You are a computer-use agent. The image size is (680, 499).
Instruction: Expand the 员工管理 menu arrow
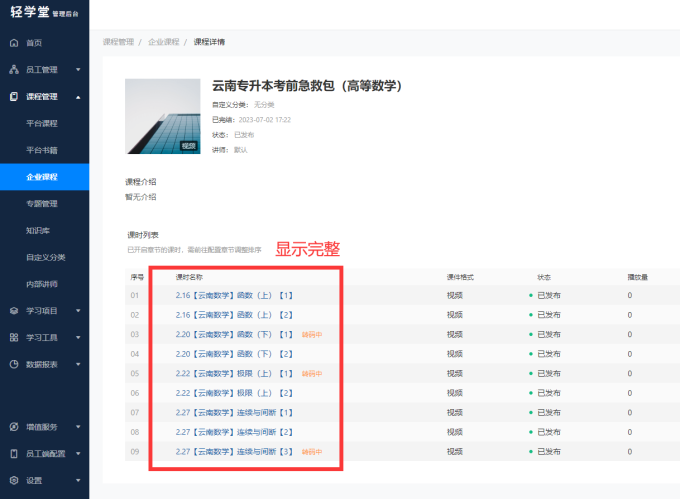tap(78, 70)
